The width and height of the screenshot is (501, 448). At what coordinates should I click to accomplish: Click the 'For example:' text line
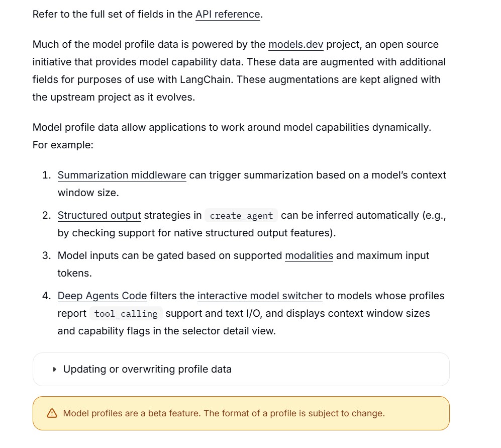[63, 145]
